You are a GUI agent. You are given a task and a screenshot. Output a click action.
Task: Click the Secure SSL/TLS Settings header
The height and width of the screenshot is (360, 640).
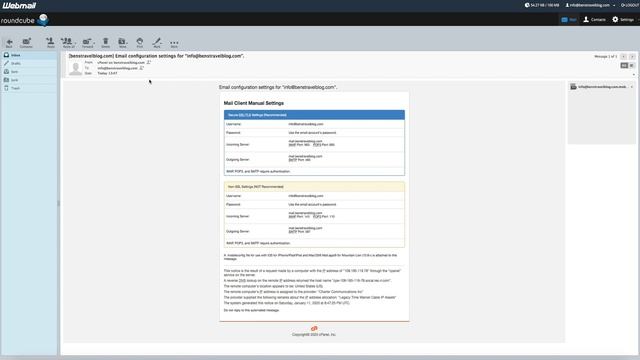[314, 115]
